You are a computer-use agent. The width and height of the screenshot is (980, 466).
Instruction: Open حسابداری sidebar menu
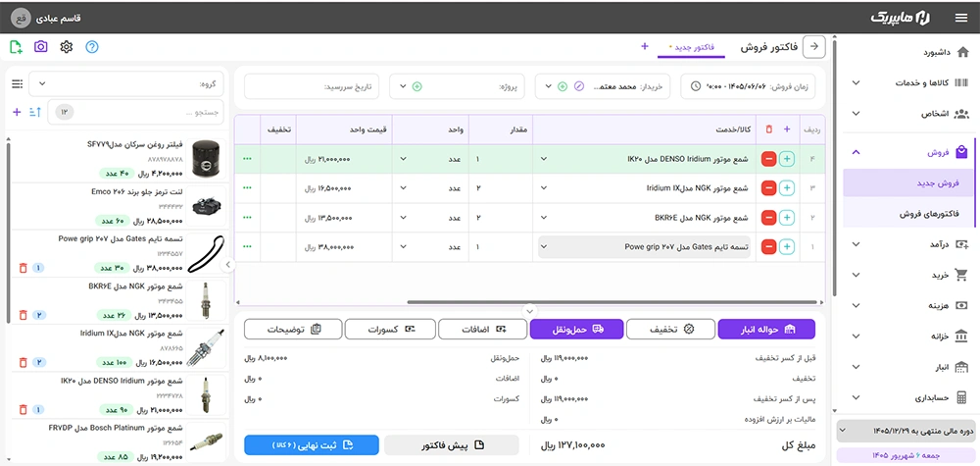pos(906,397)
